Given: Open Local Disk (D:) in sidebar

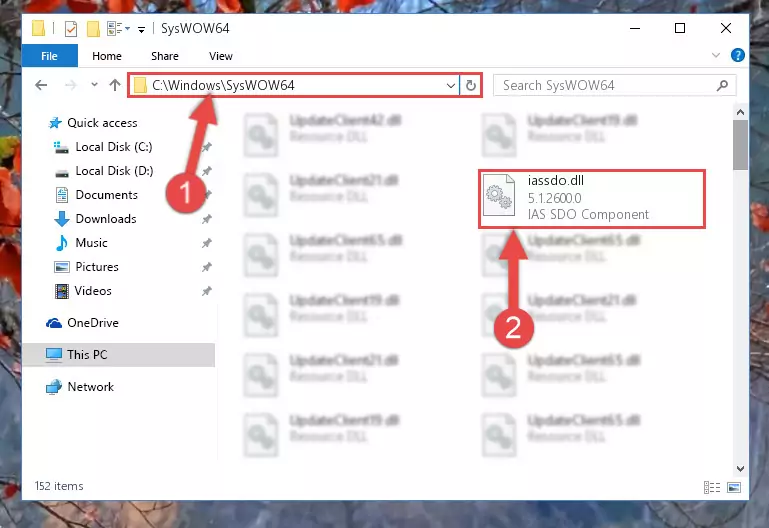Looking at the screenshot, I should [x=114, y=171].
